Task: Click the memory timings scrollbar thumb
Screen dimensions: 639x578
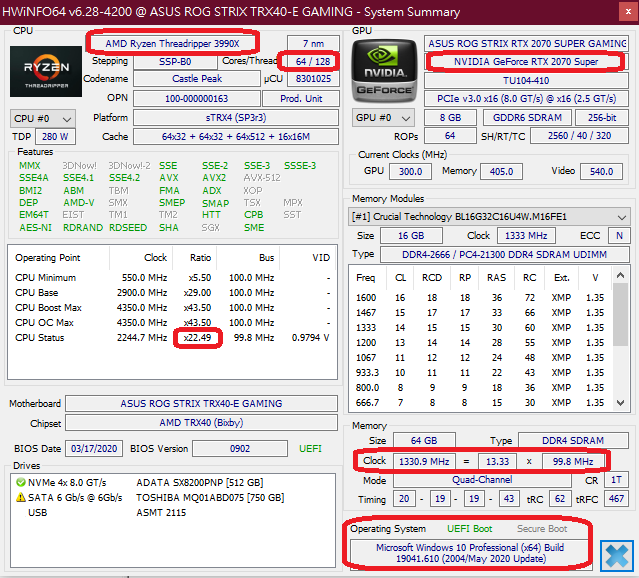Action: pyautogui.click(x=621, y=314)
